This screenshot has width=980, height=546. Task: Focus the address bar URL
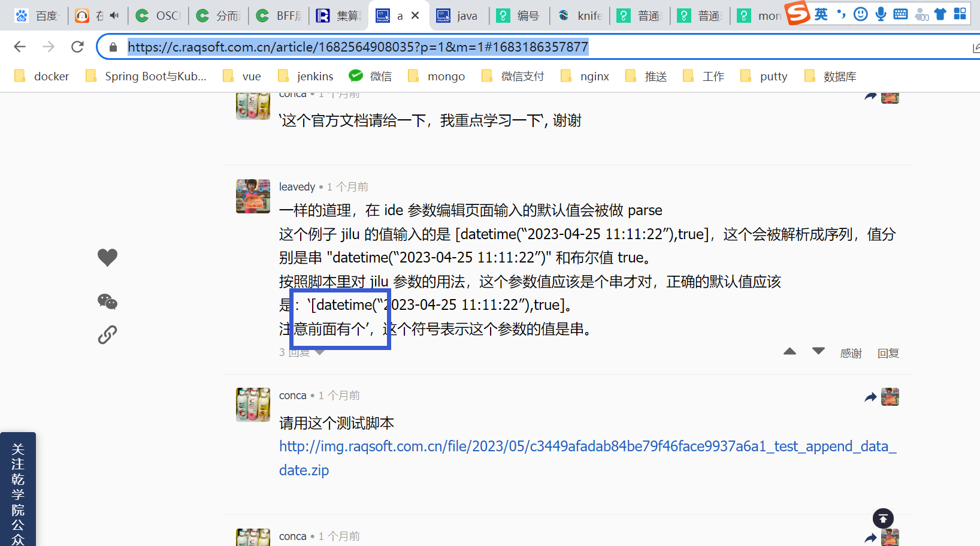pos(358,47)
